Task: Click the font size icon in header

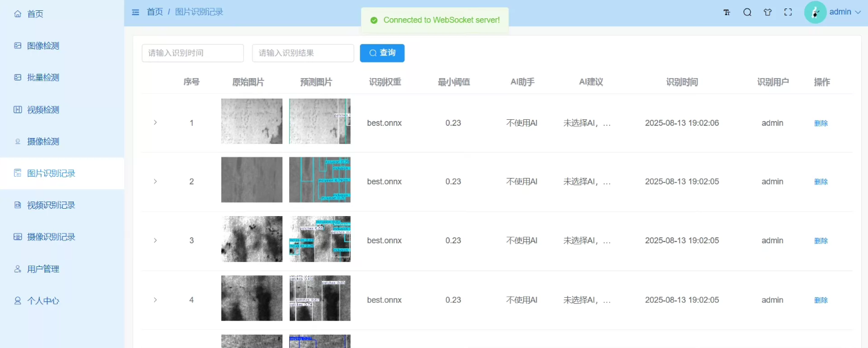Action: pos(727,12)
